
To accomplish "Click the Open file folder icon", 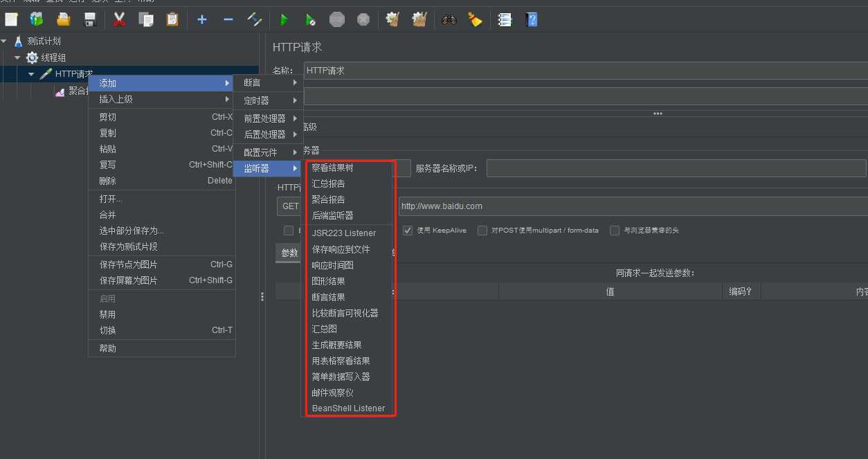I will pos(64,19).
